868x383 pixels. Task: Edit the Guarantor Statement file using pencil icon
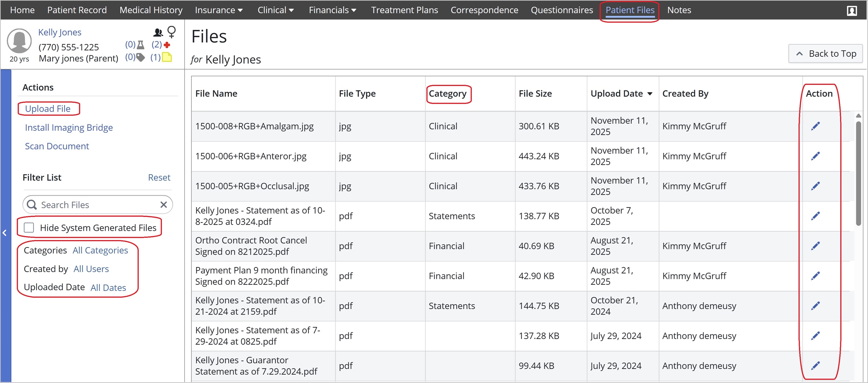tap(816, 366)
